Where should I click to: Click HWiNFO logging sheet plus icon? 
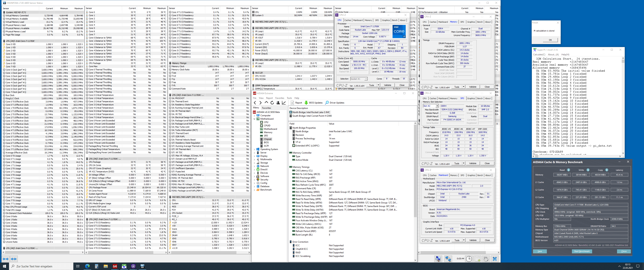click(x=478, y=259)
